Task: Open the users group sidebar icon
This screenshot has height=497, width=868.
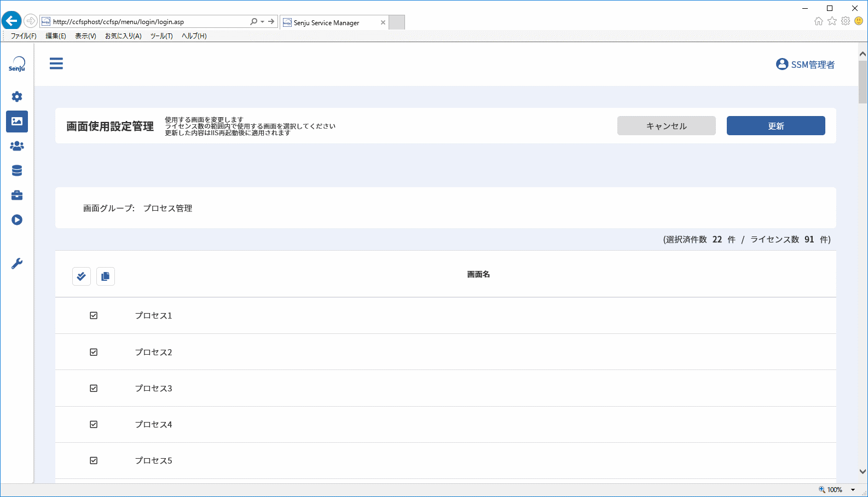Action: coord(17,146)
